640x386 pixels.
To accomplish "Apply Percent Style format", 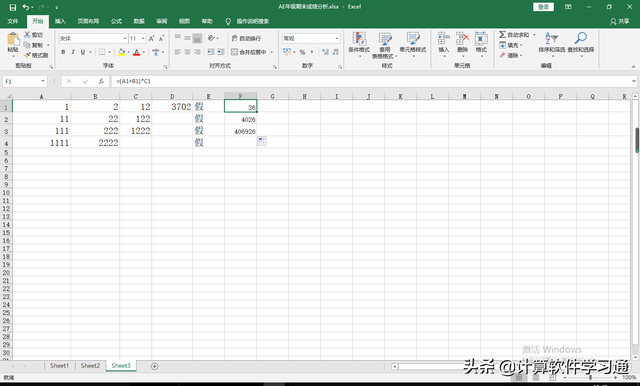I will click(x=302, y=52).
